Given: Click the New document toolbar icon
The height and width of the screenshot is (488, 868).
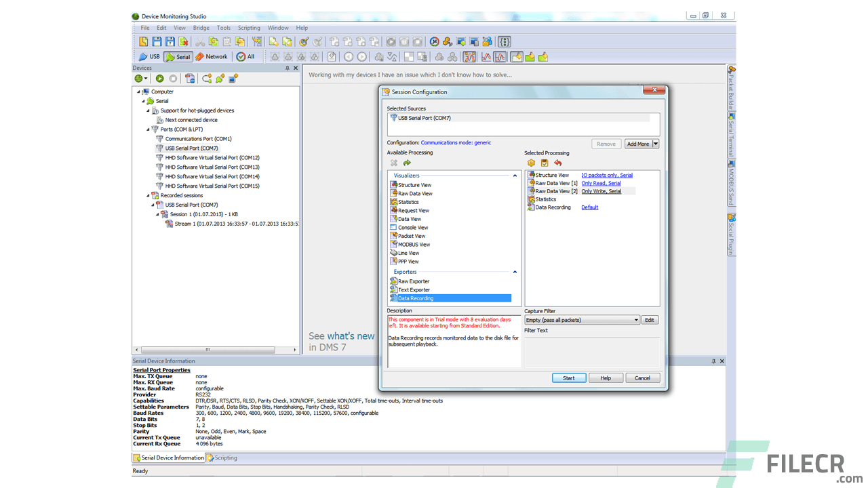Looking at the screenshot, I should point(144,41).
